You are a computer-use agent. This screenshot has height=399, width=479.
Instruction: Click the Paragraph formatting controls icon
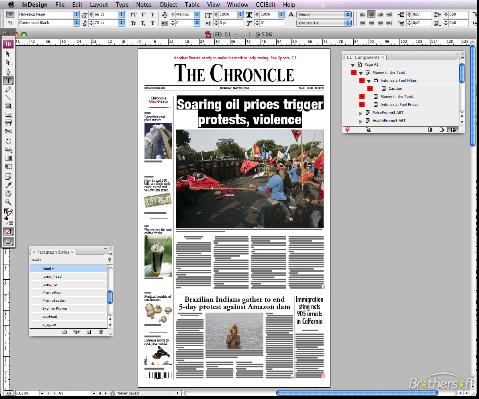10,23
